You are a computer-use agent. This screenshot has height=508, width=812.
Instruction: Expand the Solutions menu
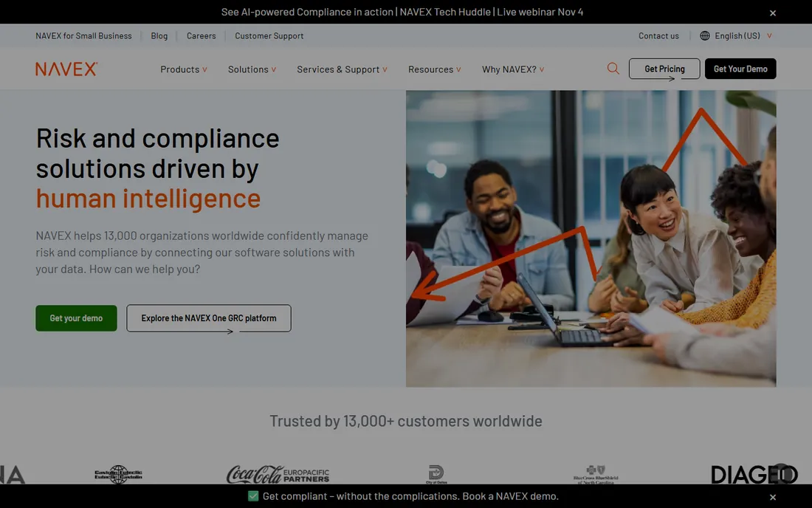[252, 69]
